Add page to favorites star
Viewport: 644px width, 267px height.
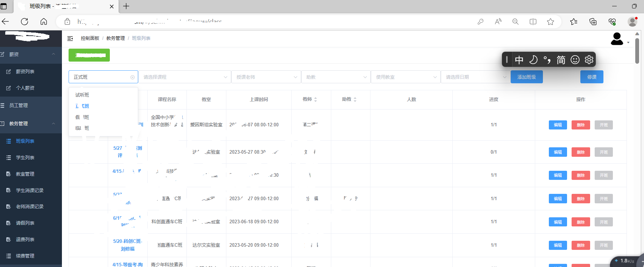[x=551, y=22]
